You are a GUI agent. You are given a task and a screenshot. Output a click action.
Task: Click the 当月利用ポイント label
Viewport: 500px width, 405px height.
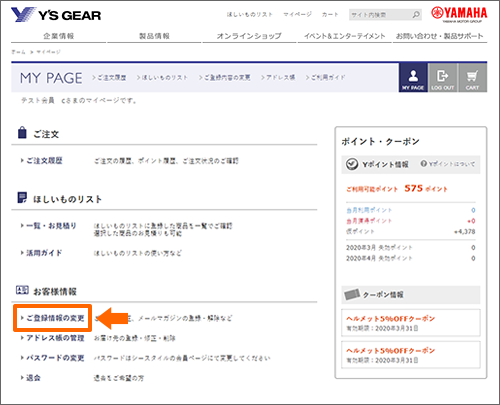[x=369, y=210]
